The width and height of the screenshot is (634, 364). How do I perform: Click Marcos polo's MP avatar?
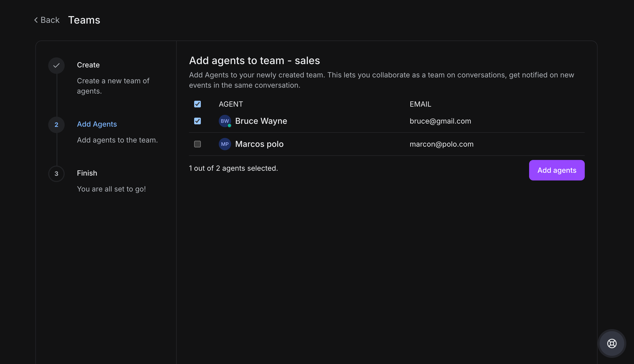point(225,144)
